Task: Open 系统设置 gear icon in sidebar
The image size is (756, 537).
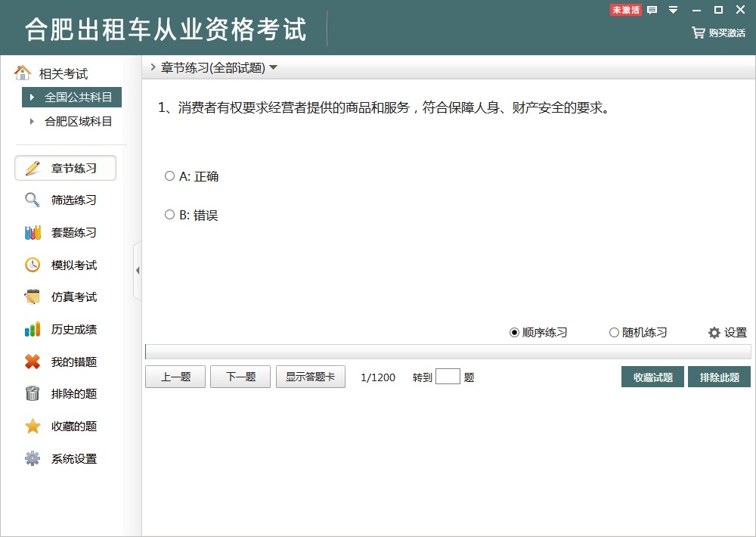Action: [33, 459]
